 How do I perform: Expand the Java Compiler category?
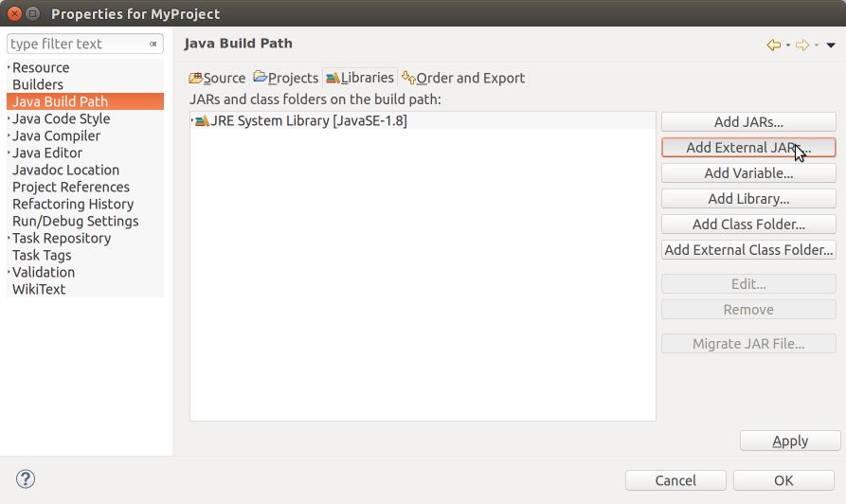[x=9, y=135]
